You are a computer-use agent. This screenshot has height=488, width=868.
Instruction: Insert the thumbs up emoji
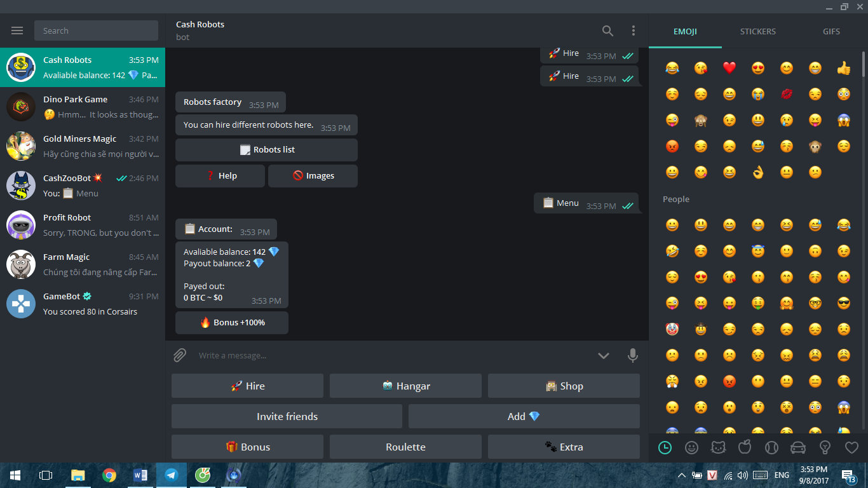844,67
